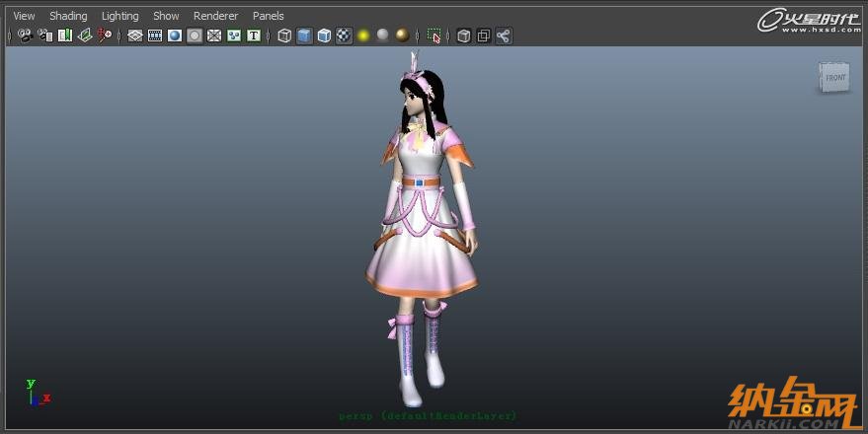868x434 pixels.
Task: Select the girl character model in the viewport
Action: click(422, 227)
